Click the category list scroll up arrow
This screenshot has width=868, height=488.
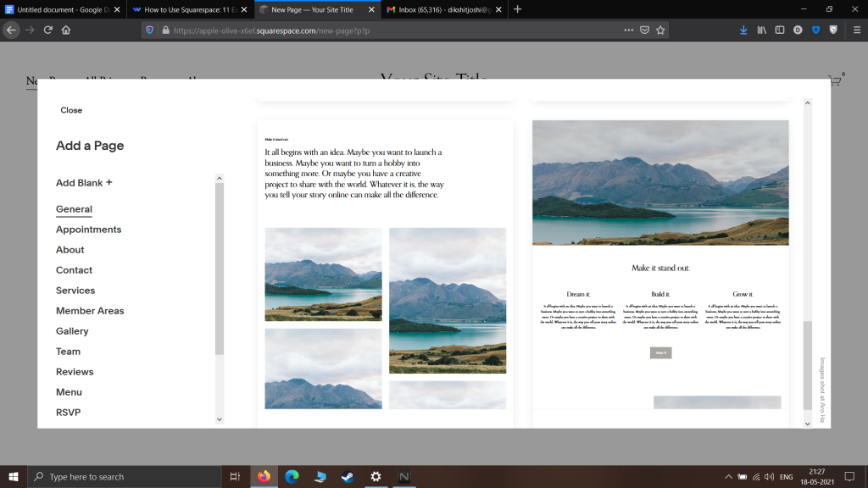pos(220,178)
